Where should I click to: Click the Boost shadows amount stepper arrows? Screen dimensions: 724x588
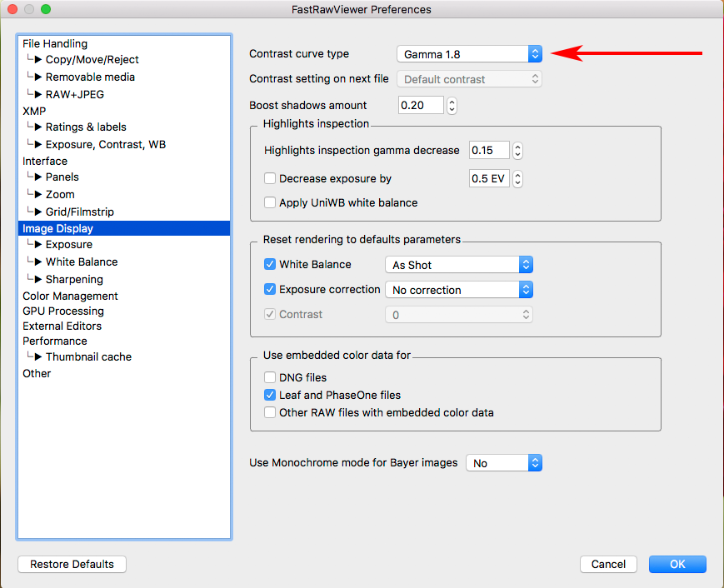(x=452, y=106)
